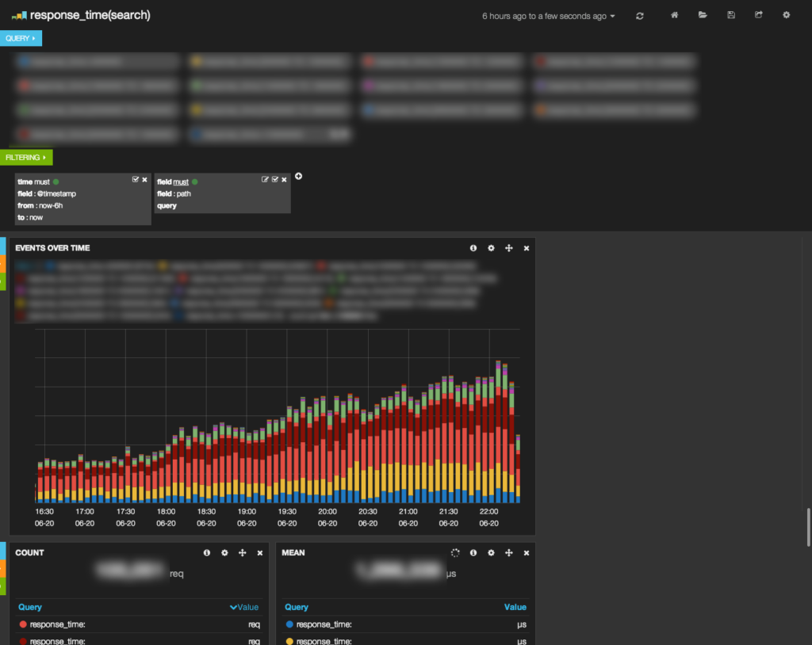Open the share dashboard icon
This screenshot has width=812, height=645.
point(758,14)
